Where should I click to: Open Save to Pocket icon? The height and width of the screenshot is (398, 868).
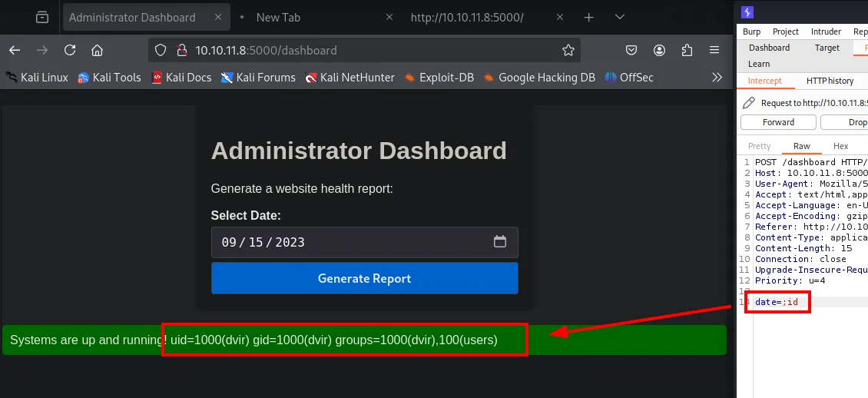631,51
